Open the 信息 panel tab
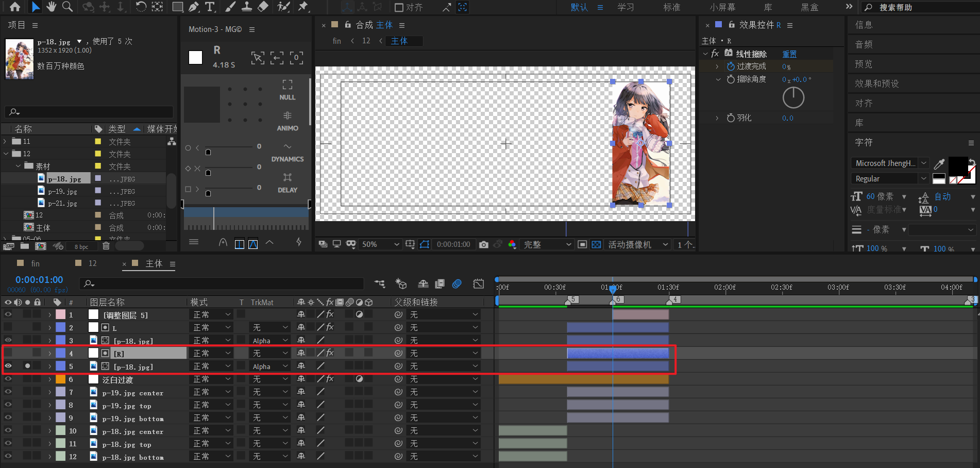The image size is (980, 468). tap(864, 25)
